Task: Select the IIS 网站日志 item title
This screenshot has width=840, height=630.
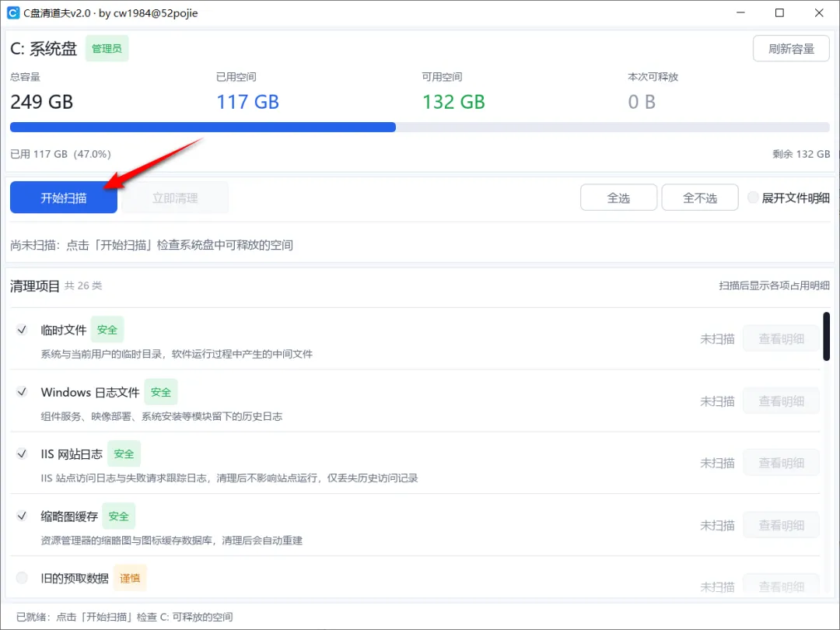Action: (72, 454)
